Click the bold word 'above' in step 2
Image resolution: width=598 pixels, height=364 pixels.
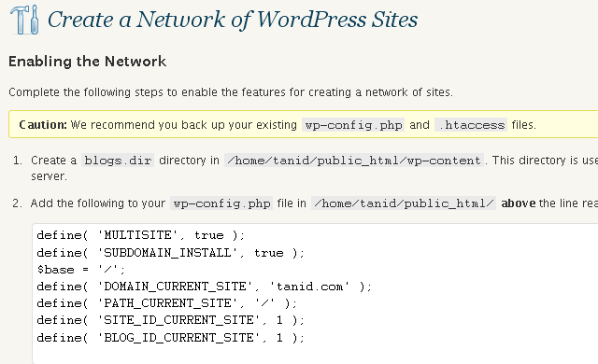point(519,203)
